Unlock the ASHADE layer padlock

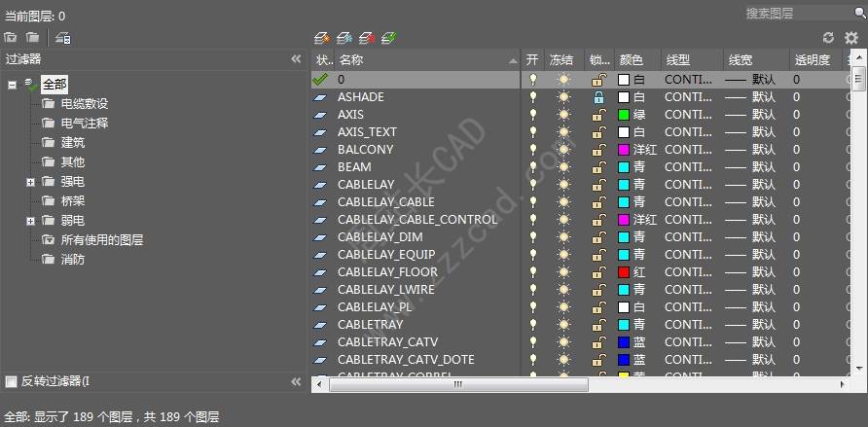pos(598,97)
